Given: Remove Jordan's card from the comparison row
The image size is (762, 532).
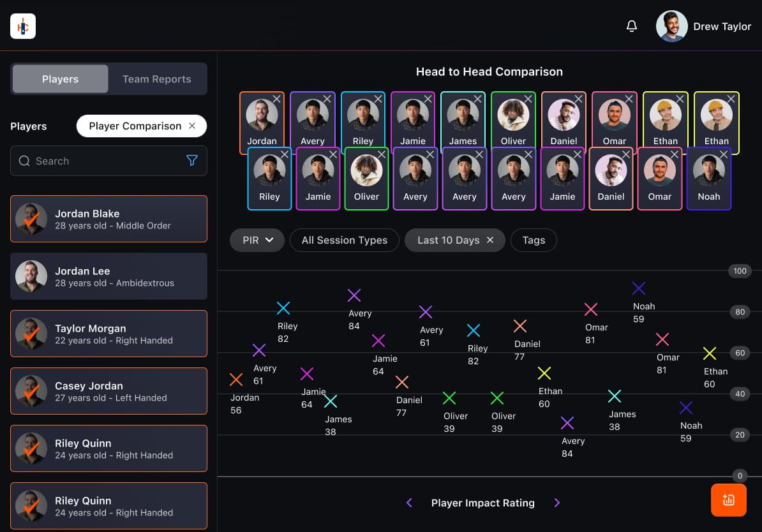Looking at the screenshot, I should pos(276,99).
